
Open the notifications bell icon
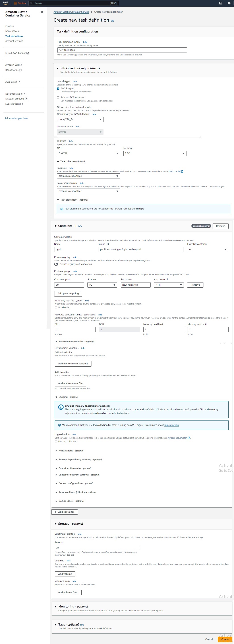[229, 3]
